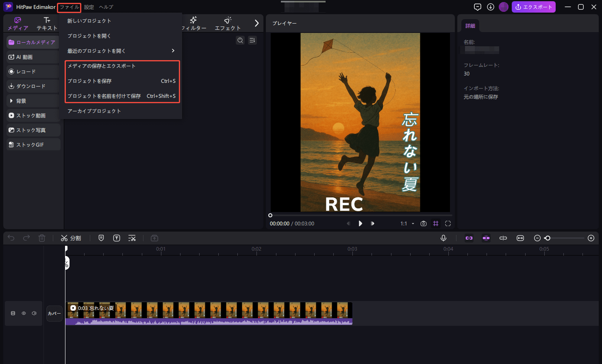Click the timeline zoom slider handle
Image resolution: width=602 pixels, height=364 pixels.
coord(548,238)
